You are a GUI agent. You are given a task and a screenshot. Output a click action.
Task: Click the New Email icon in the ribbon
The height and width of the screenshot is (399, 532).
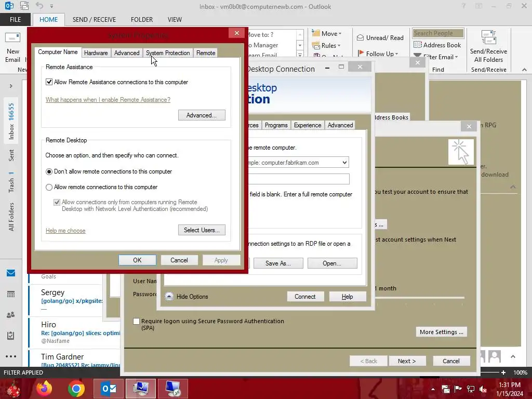pyautogui.click(x=12, y=37)
